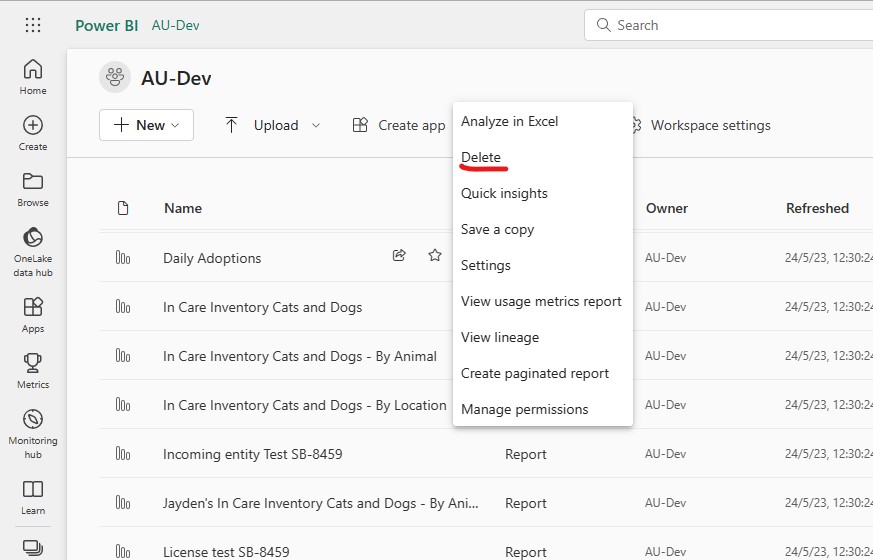Click the Search input field
The width and height of the screenshot is (873, 560).
click(x=730, y=25)
